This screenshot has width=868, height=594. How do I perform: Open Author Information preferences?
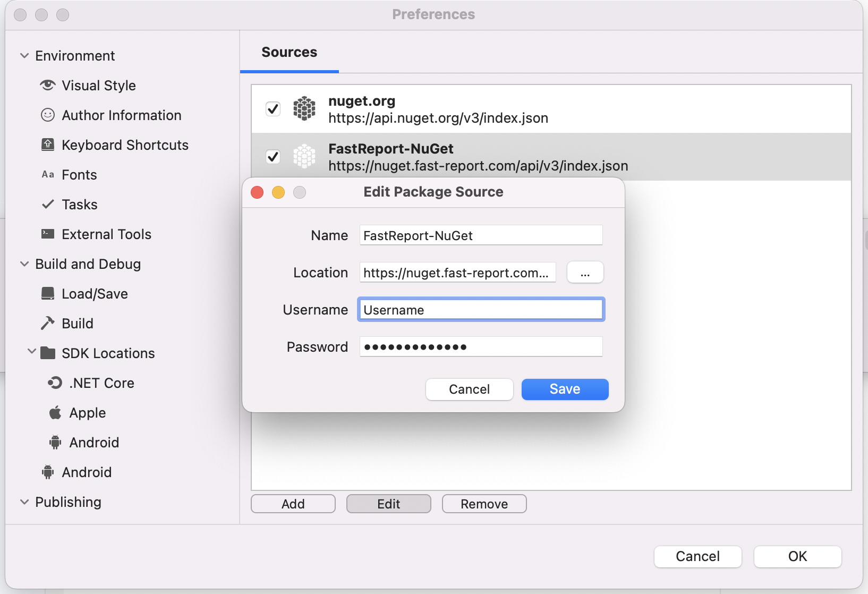pyautogui.click(x=122, y=115)
